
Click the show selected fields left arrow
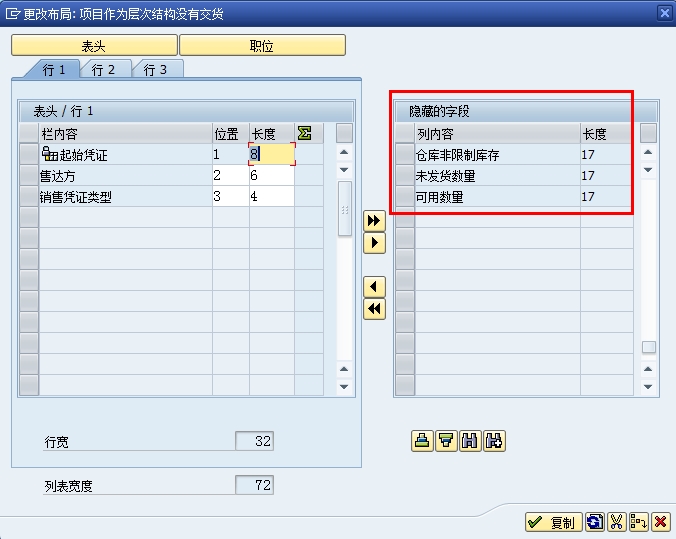[x=374, y=287]
